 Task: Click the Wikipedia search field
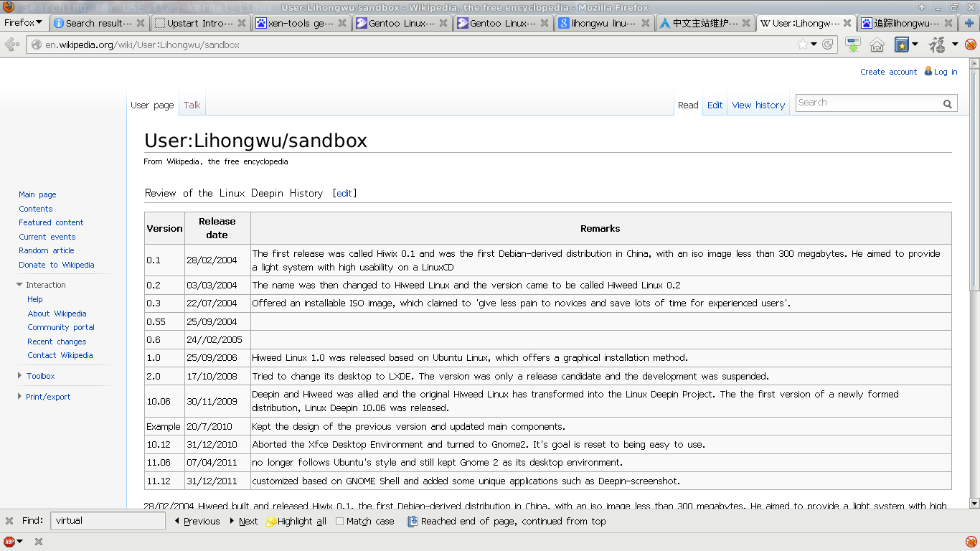click(867, 103)
